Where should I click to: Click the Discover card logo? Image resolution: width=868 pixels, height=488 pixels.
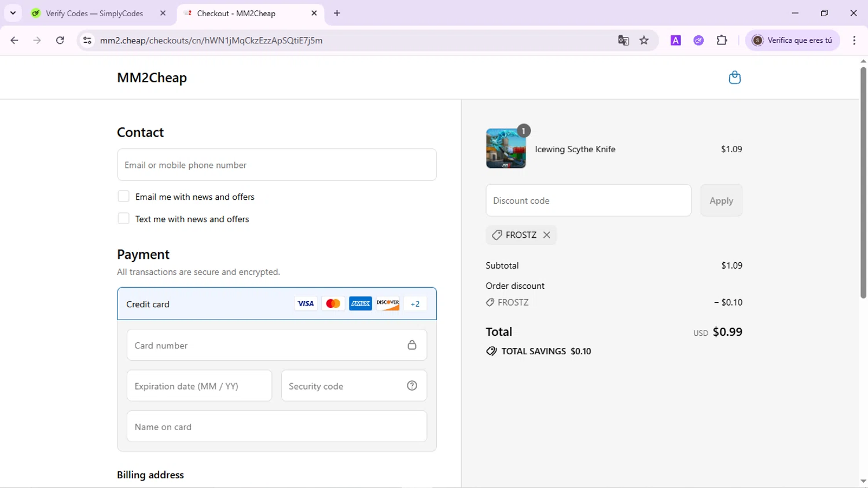(x=388, y=303)
